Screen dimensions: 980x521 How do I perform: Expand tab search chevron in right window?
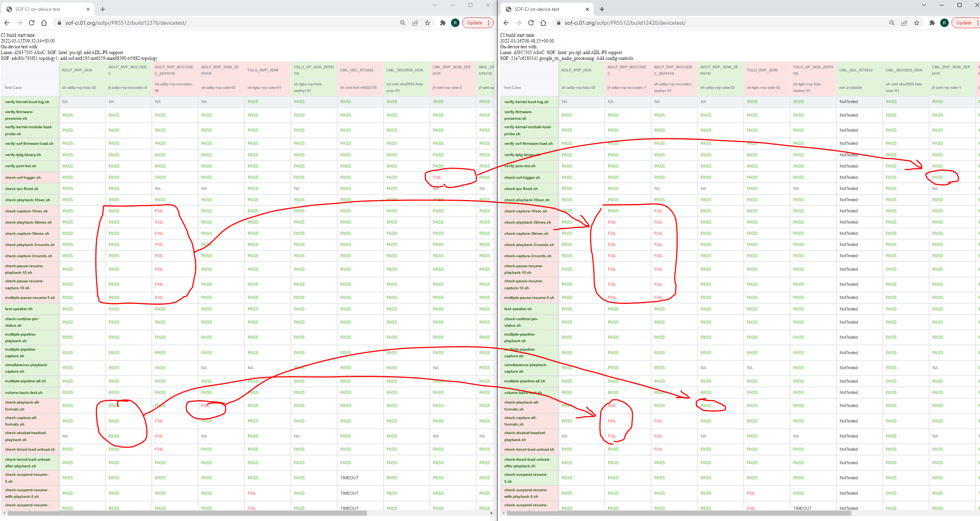coord(924,5)
